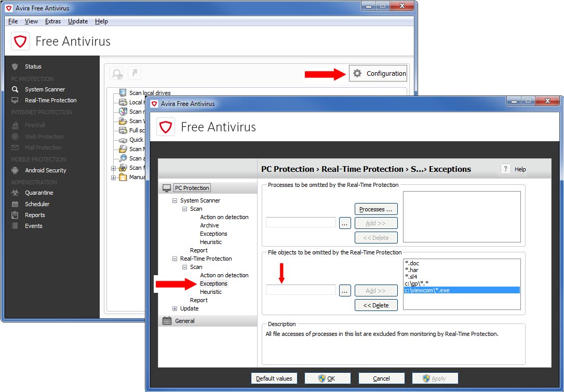This screenshot has width=564, height=392.
Task: Click the '...' browse button for processes
Action: click(345, 223)
